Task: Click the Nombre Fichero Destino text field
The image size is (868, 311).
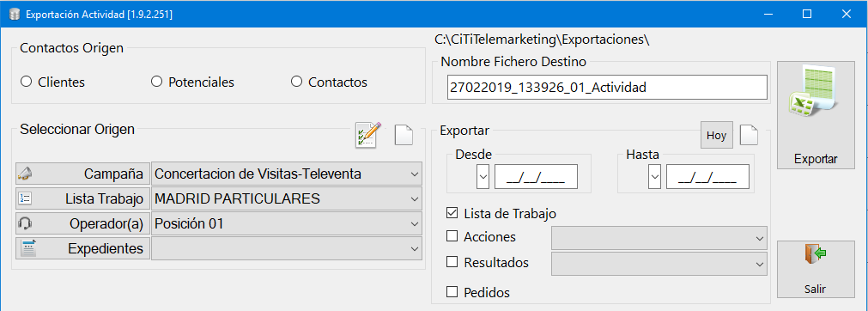Action: (x=607, y=88)
